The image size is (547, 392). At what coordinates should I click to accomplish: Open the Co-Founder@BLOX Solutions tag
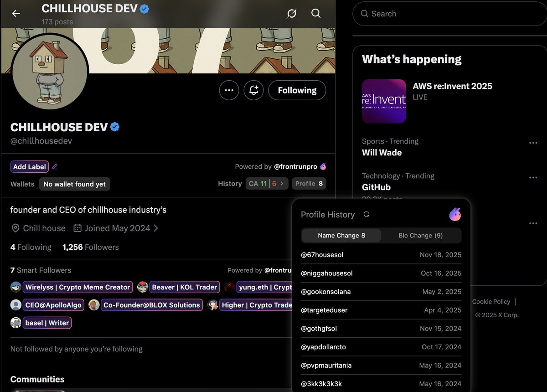click(x=152, y=305)
